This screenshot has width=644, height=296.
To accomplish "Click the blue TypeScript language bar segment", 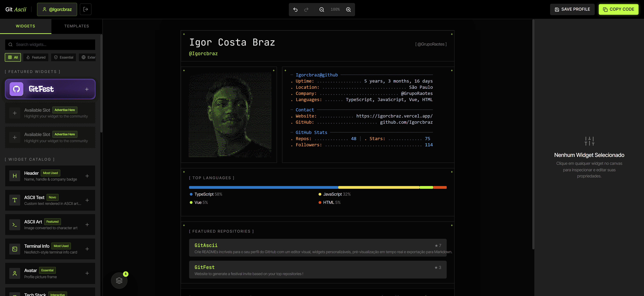I will coord(264,187).
